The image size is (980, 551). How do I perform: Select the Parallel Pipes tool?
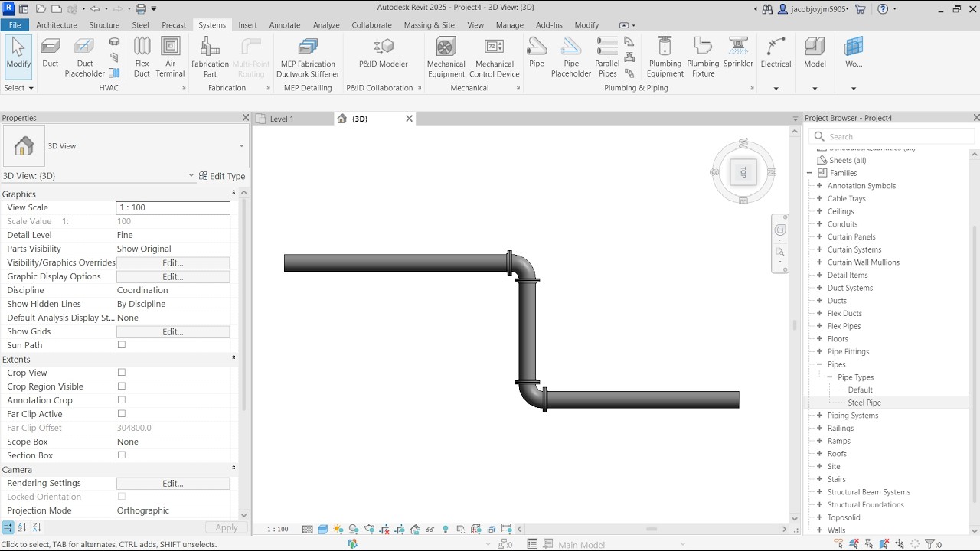(607, 57)
